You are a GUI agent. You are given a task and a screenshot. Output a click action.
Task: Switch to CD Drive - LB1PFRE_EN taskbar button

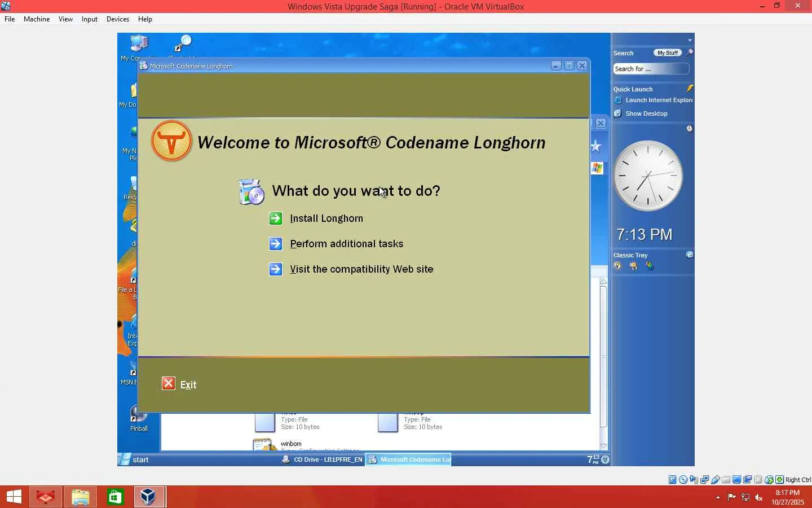pyautogui.click(x=322, y=459)
